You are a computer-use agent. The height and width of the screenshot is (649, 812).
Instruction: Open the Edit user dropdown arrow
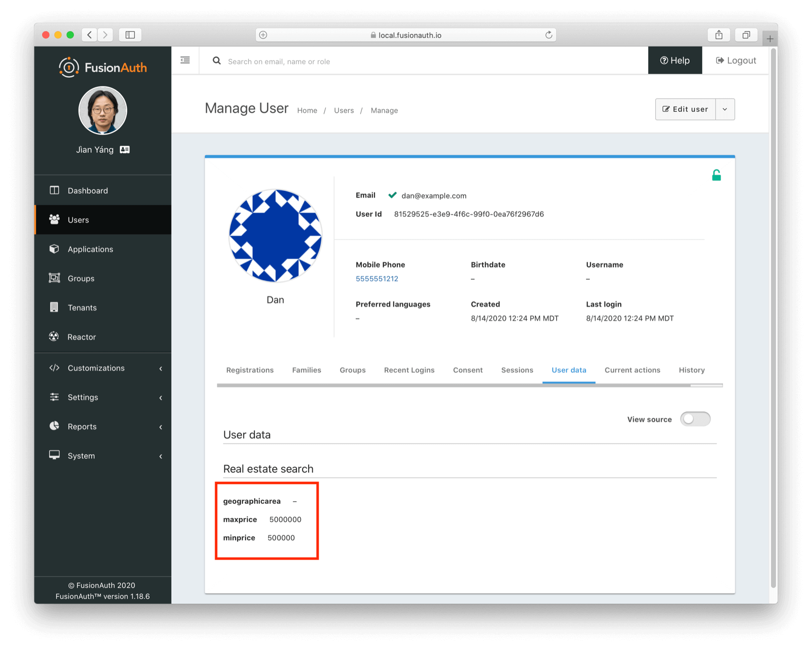(x=725, y=109)
